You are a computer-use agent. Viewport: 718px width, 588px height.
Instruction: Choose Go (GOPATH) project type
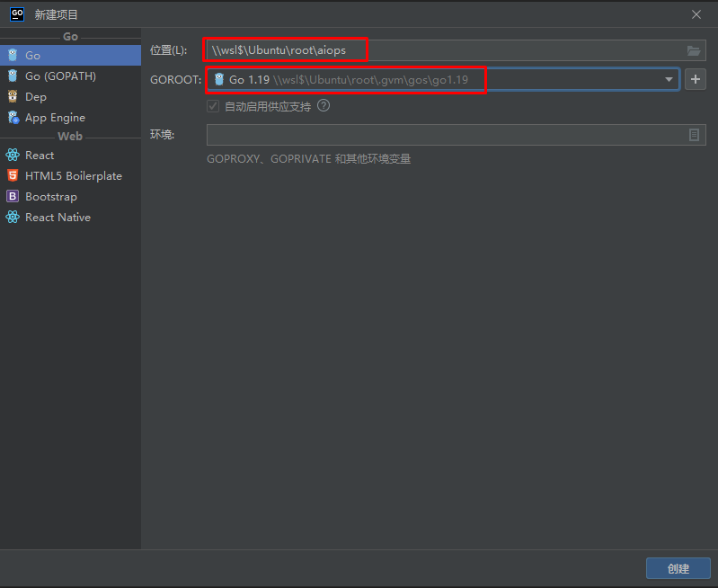point(70,76)
